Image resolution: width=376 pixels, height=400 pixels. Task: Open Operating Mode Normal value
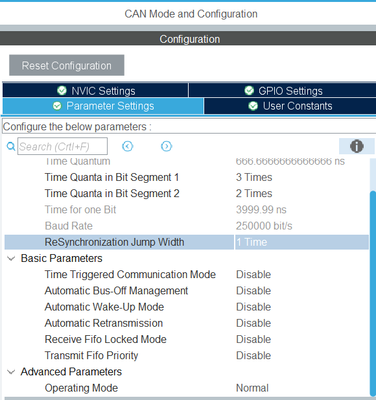tap(252, 388)
